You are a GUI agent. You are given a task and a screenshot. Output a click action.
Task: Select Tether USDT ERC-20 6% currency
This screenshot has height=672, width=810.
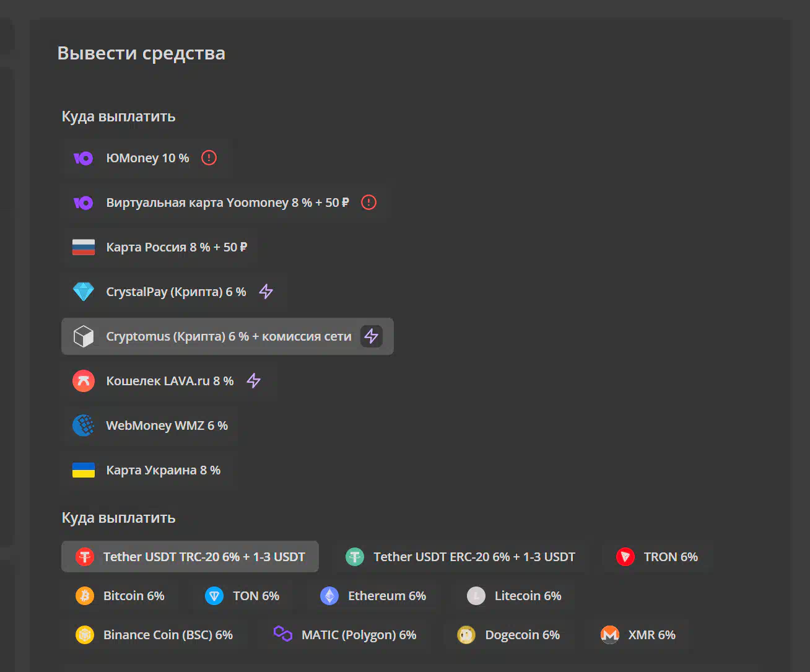point(460,557)
